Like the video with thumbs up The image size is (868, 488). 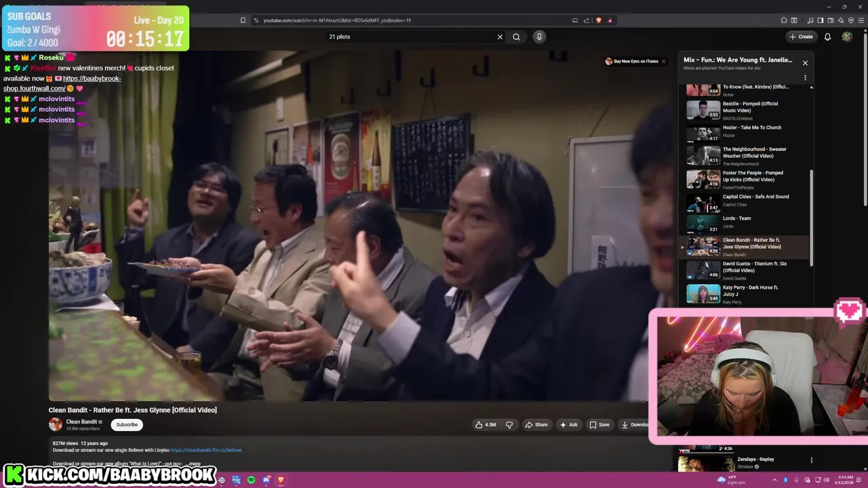[x=486, y=425]
